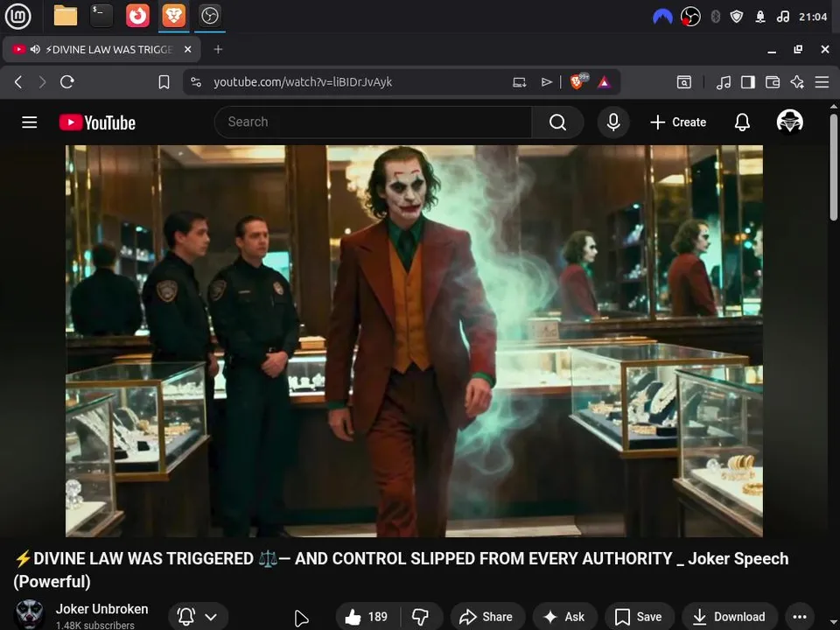Open the OBS recording tray indicator
Viewport: 840px width, 630px height.
690,17
